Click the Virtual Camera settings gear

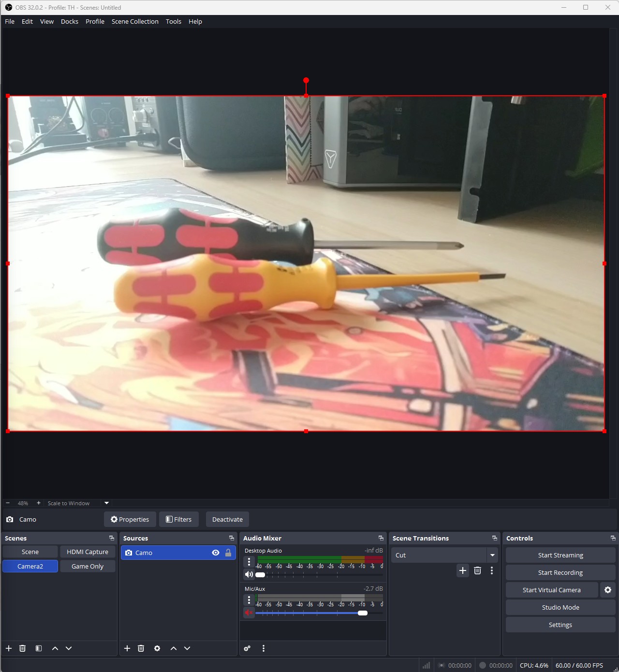(x=608, y=590)
